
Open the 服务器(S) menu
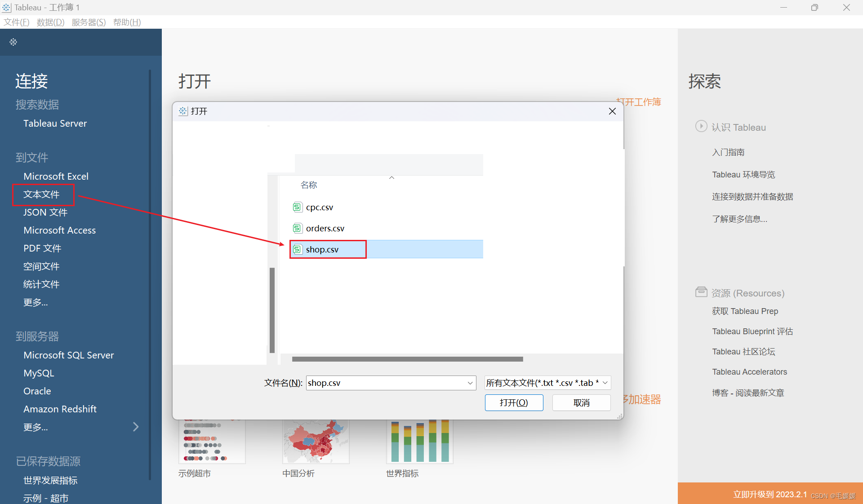(89, 22)
